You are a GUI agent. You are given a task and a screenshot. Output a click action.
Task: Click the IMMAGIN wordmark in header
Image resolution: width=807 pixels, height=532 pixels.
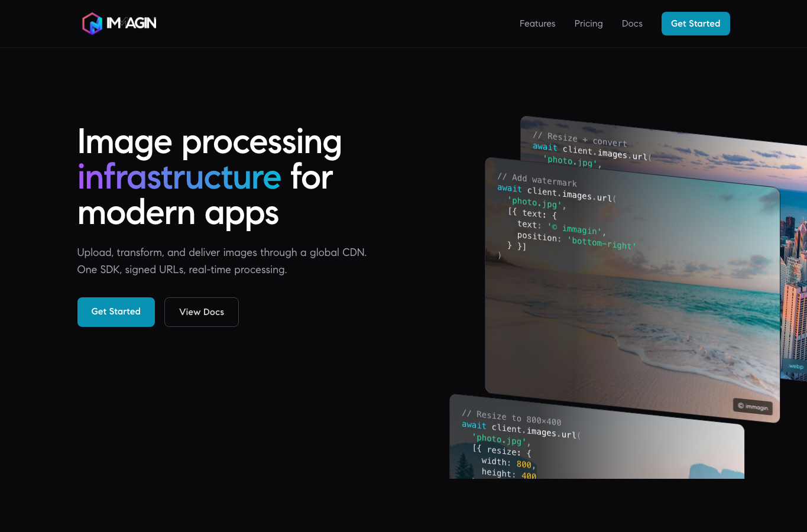point(131,24)
